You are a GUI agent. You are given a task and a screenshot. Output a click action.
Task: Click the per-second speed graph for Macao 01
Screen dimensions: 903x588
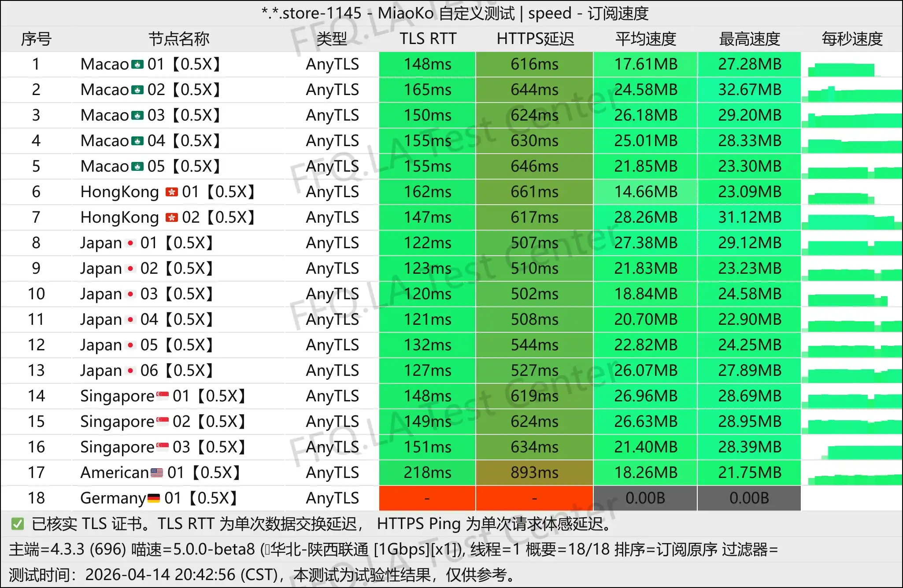845,70
